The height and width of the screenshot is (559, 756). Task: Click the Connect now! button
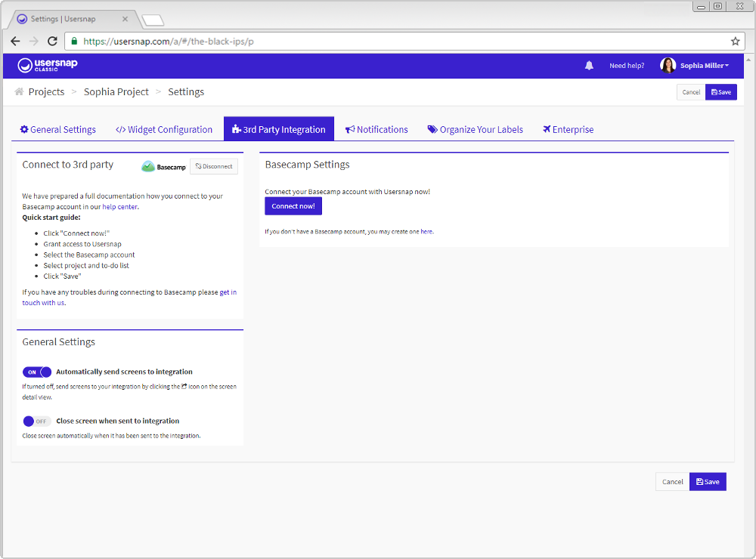click(x=293, y=206)
